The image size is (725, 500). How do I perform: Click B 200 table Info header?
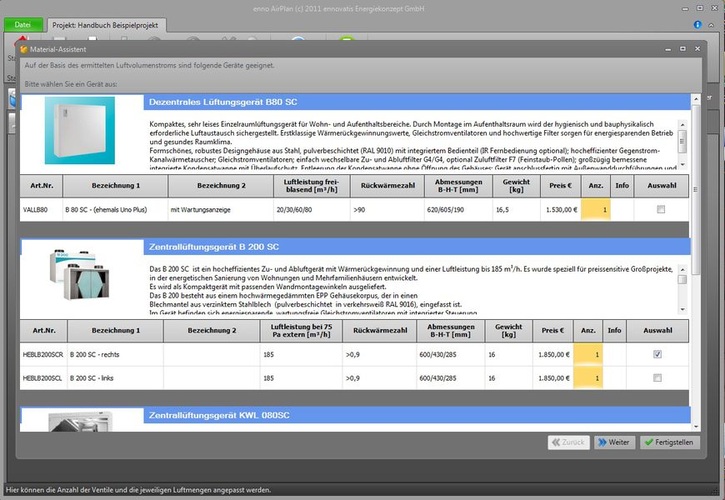coord(614,330)
